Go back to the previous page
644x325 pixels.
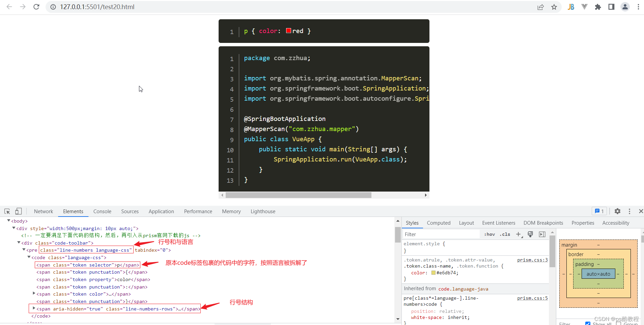(9, 7)
